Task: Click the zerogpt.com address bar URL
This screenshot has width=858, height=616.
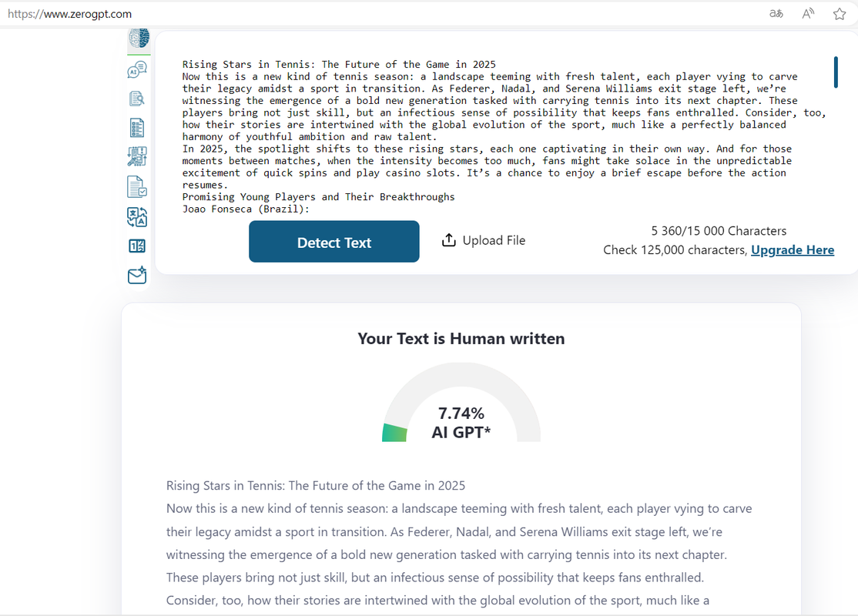Action: click(69, 14)
